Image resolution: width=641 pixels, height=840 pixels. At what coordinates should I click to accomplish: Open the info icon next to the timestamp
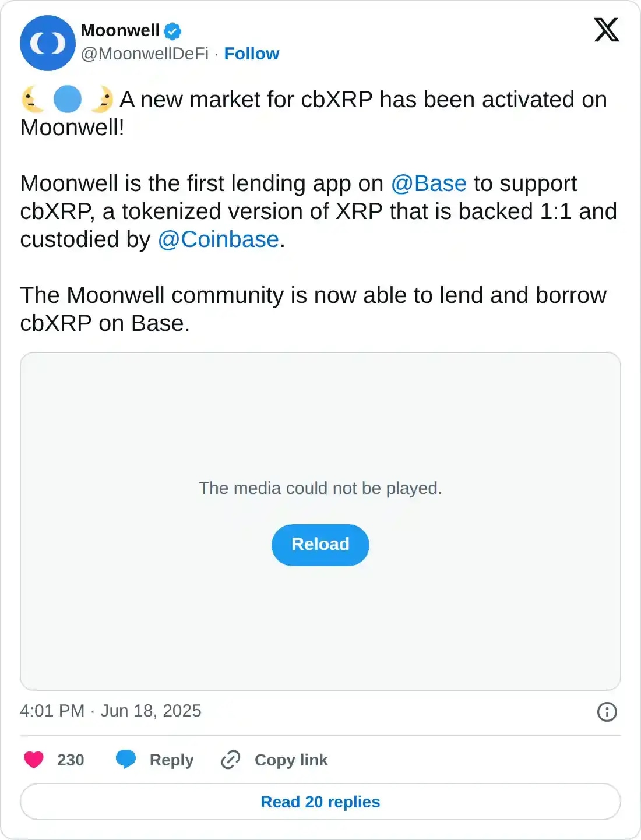[608, 711]
